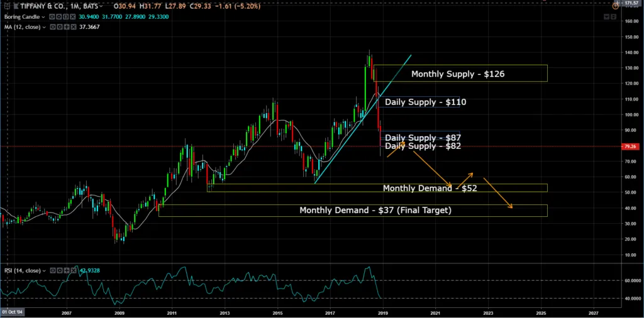Click 140.00 on the price axis
This screenshot has width=644, height=318.
tap(631, 53)
